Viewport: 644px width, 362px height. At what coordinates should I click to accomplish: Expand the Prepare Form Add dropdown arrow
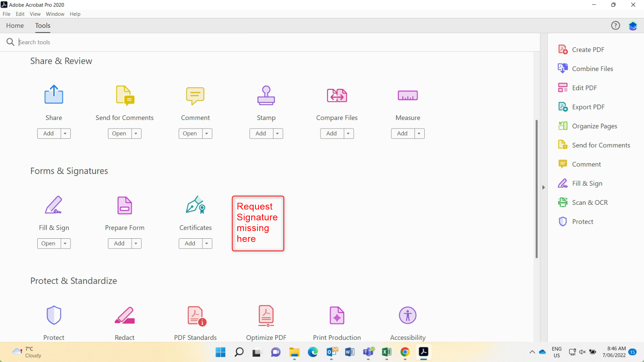point(136,244)
